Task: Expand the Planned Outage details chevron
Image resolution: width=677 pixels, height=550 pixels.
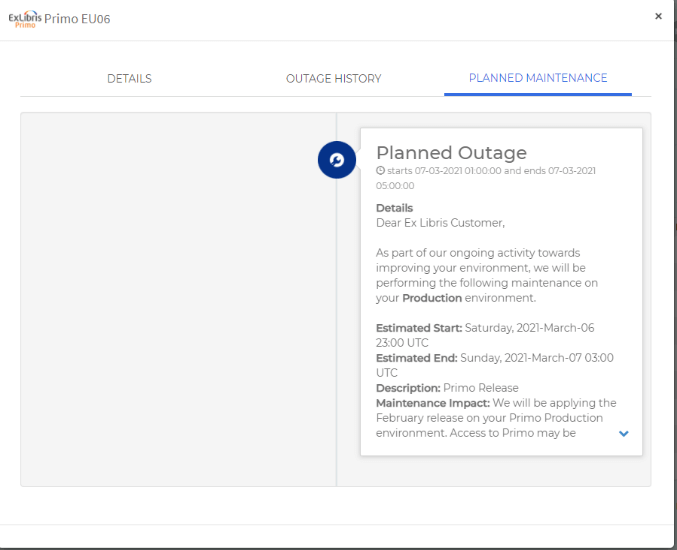Action: pos(623,433)
